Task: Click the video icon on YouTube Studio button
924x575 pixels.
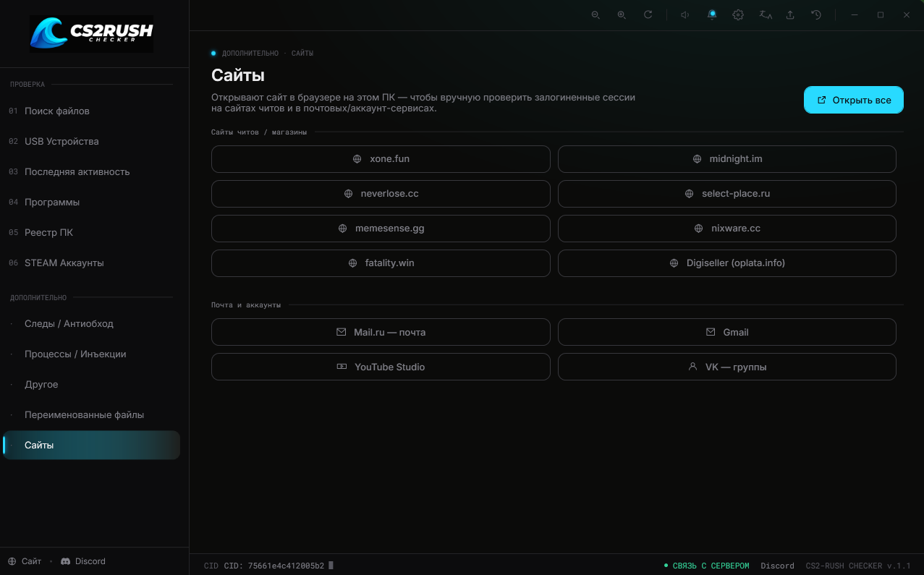Action: point(342,367)
